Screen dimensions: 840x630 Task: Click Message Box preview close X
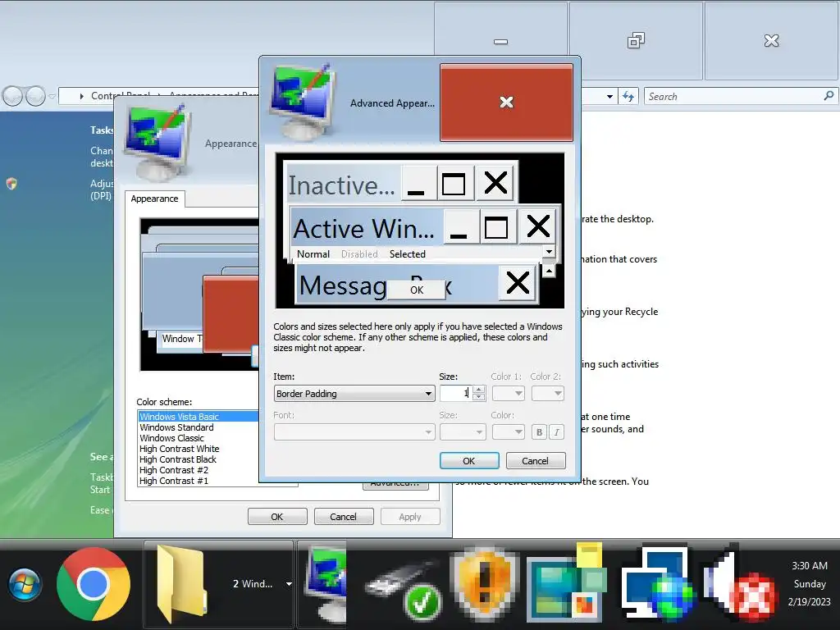click(517, 282)
